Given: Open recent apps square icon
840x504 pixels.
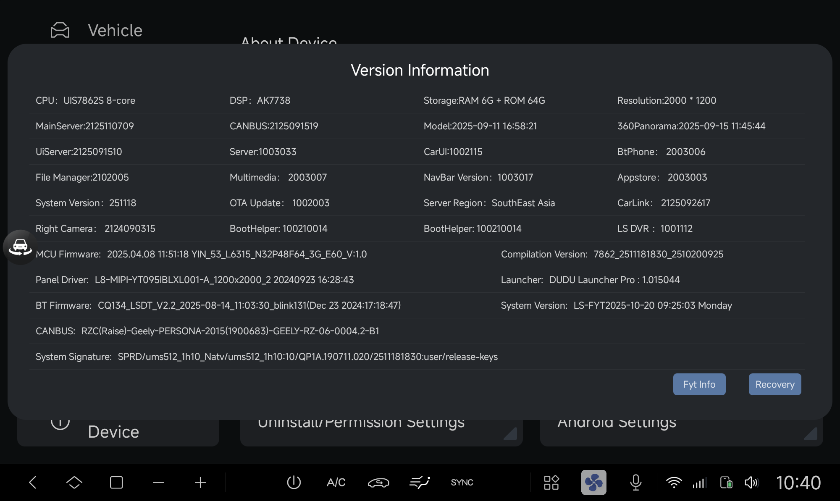Looking at the screenshot, I should [116, 483].
